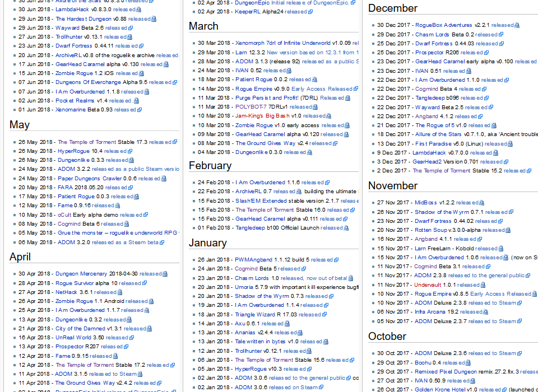Open Triangle Wizard link

coord(255,315)
